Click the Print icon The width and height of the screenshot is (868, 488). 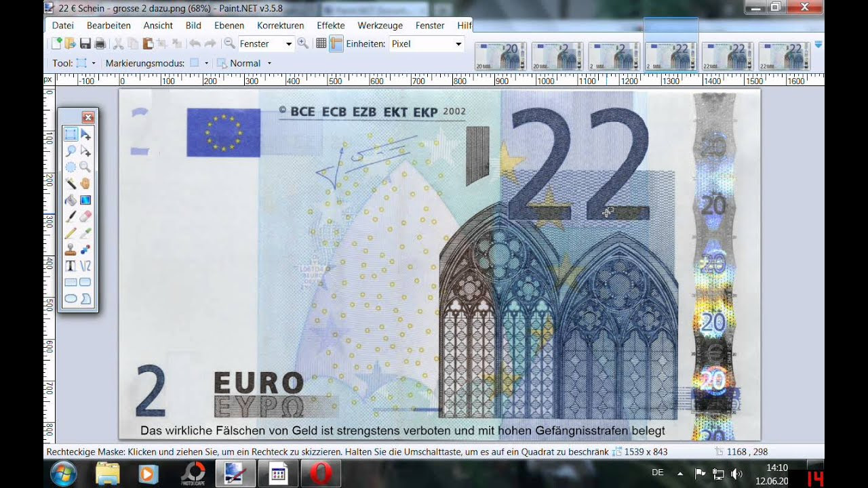[x=100, y=43]
